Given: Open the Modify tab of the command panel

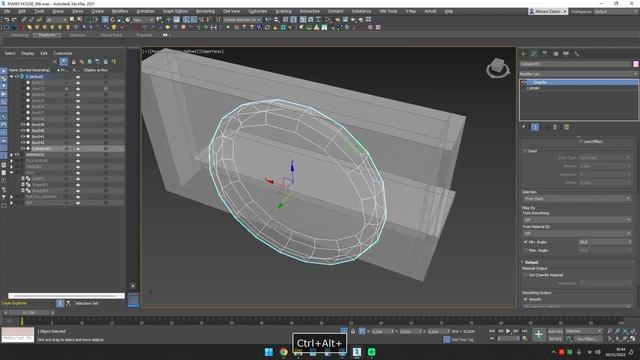Looking at the screenshot, I should click(534, 53).
